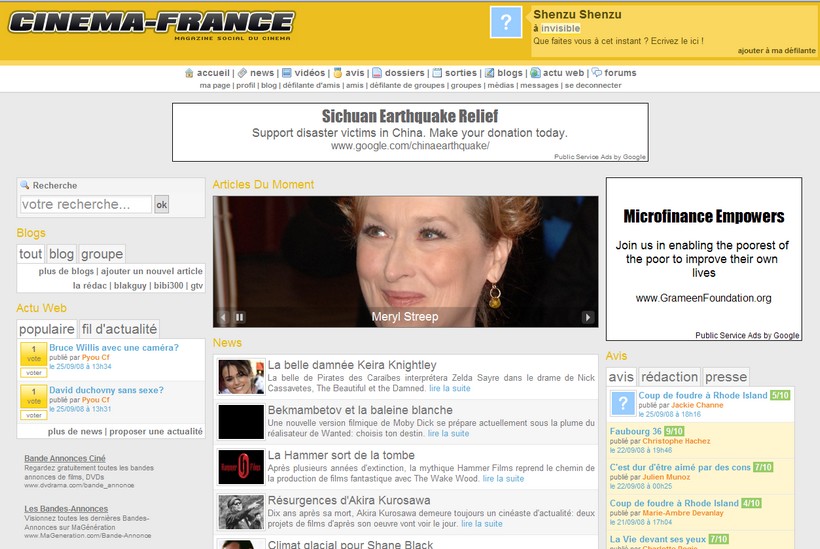Open 'La belle damnée Keira Knightley' headline
The width and height of the screenshot is (820, 549).
coord(352,365)
